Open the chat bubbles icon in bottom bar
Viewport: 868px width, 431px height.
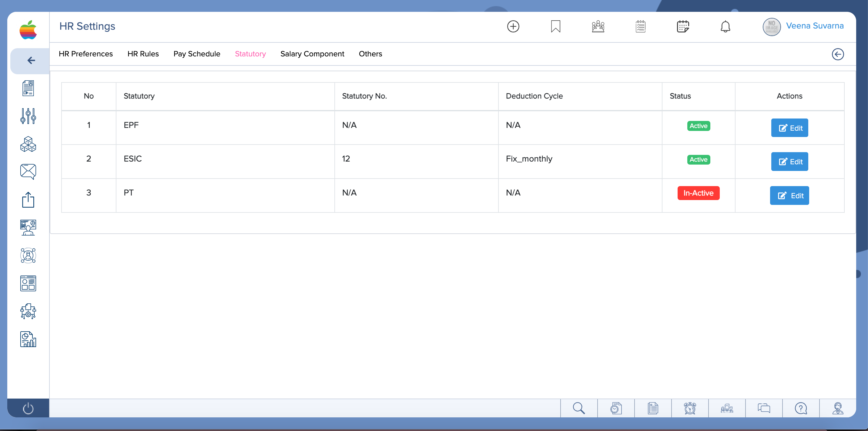click(764, 408)
